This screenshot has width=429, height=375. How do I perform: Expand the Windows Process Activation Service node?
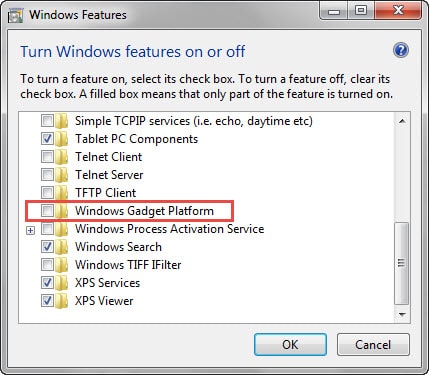click(x=30, y=230)
